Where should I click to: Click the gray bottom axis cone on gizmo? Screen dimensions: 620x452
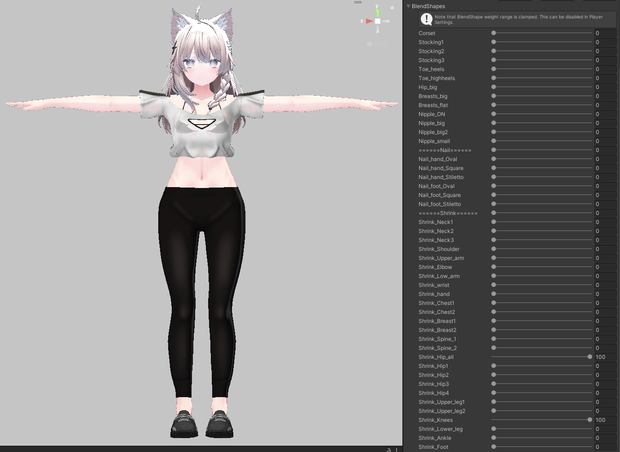[x=378, y=28]
